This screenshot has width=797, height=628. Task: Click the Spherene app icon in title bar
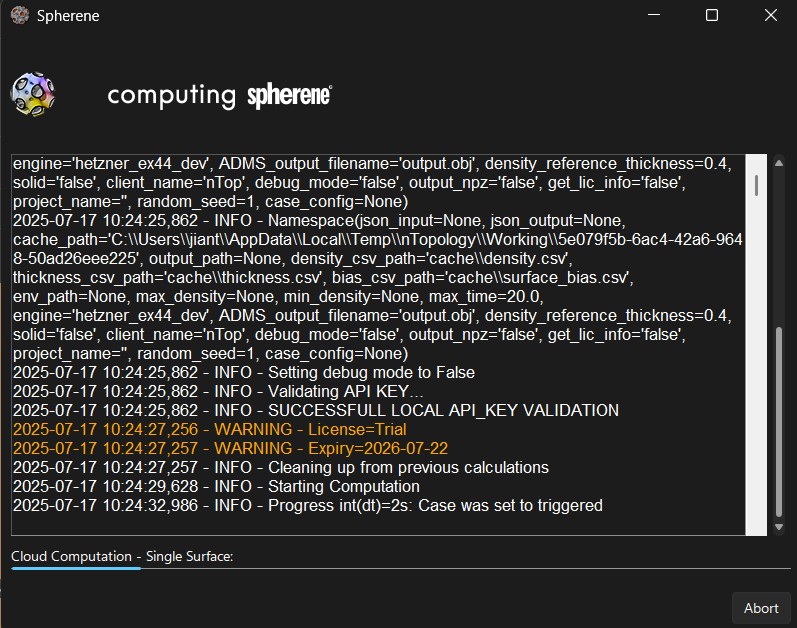[18, 16]
